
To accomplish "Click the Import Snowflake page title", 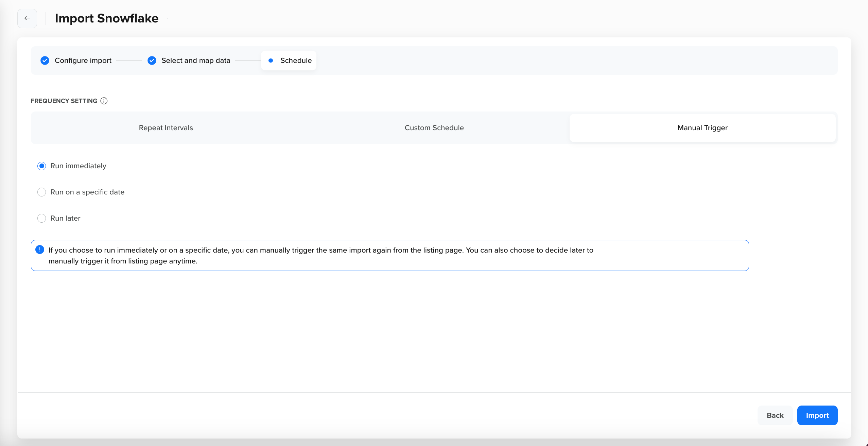I will point(106,18).
